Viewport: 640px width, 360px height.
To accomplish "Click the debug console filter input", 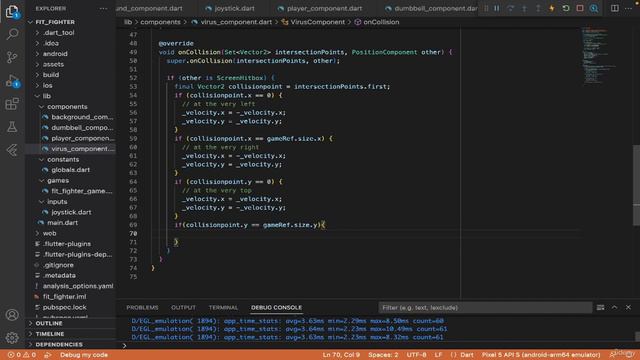I will (x=485, y=307).
